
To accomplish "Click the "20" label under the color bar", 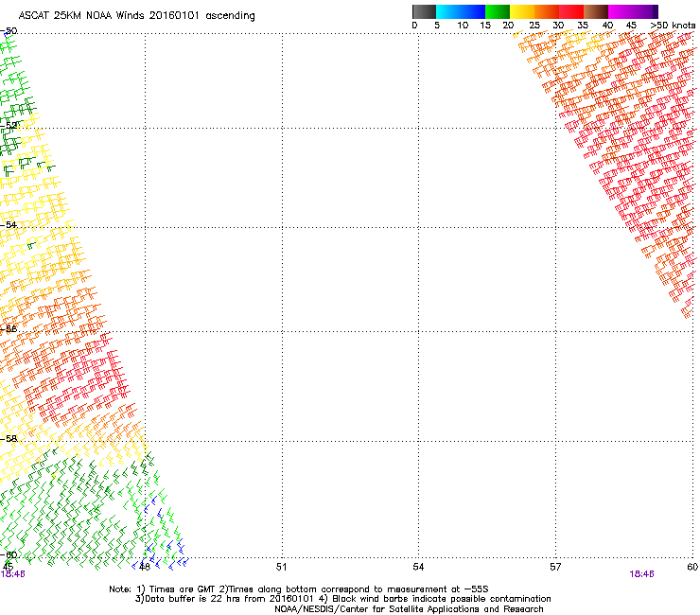I will [509, 26].
